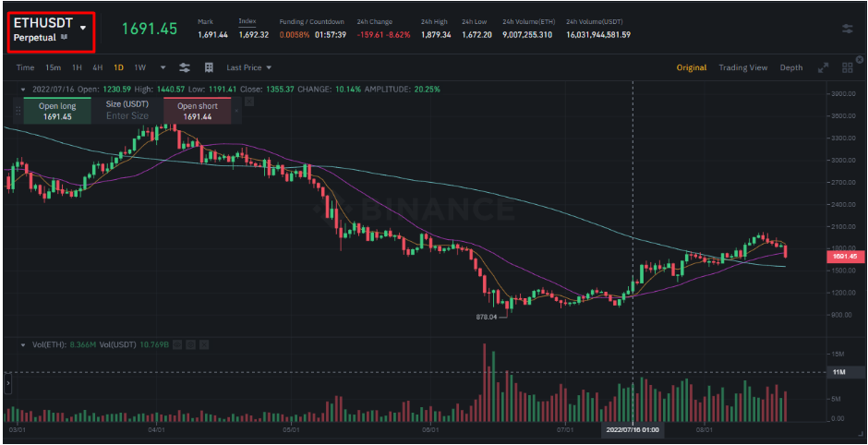The image size is (868, 445).
Task: Open the multi-chart grid layout icon
Action: [847, 67]
